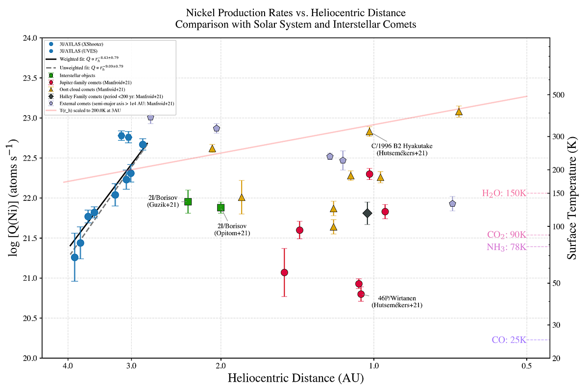This screenshot has width=588, height=390.
Task: Click the Surface Temperature (K) axis title
Action: tap(572, 198)
